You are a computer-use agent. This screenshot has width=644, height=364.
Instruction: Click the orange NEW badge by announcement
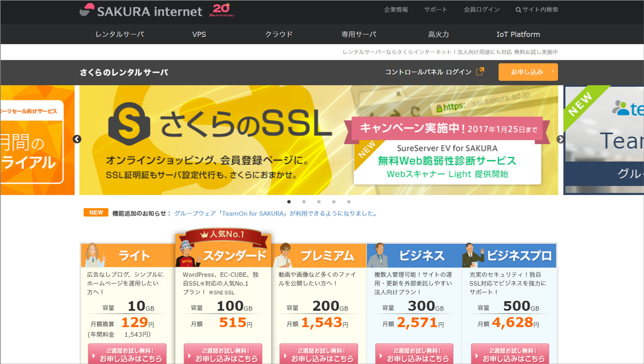pyautogui.click(x=96, y=212)
